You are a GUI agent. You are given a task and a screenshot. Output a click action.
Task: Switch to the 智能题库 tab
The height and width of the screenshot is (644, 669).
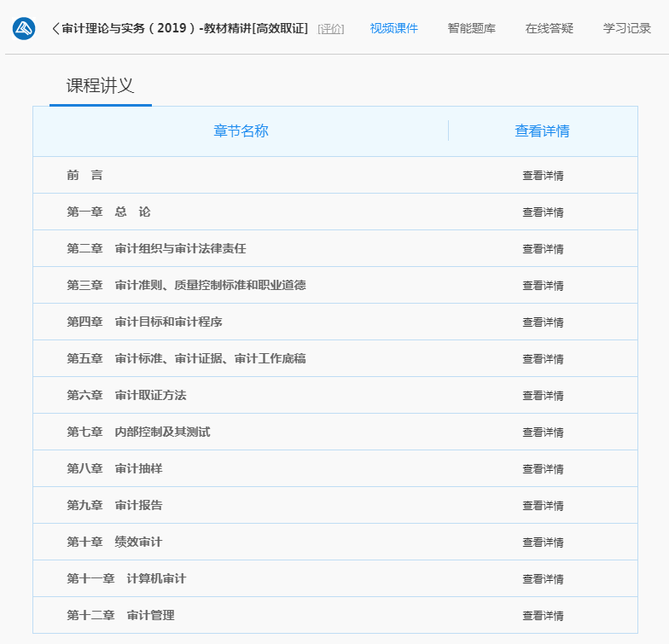coord(471,29)
